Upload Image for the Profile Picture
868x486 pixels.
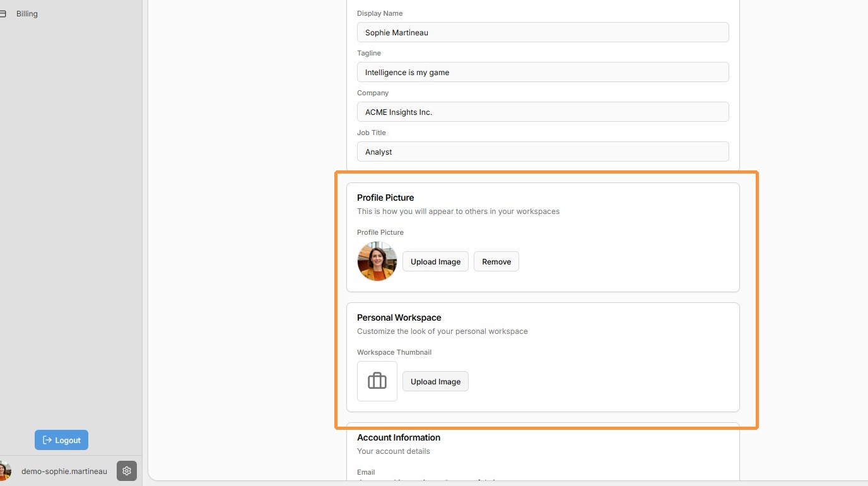pos(435,261)
